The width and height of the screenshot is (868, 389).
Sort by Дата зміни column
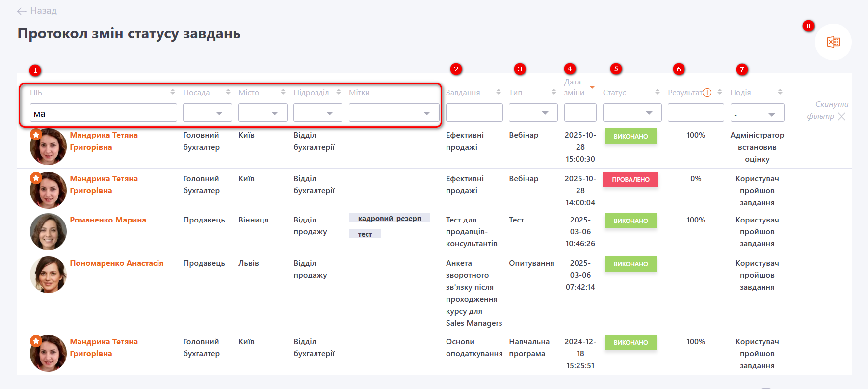592,87
